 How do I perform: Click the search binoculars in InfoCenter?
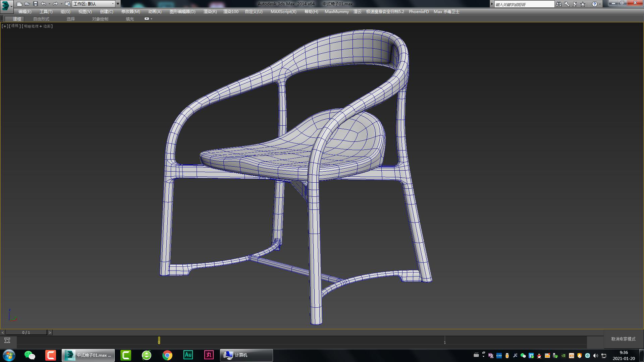pos(559,4)
